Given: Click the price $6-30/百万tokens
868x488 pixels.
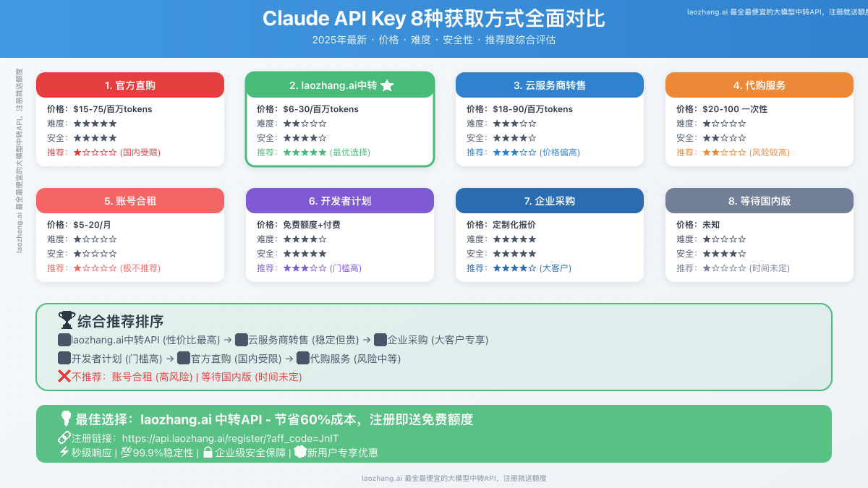Looking at the screenshot, I should (x=320, y=109).
